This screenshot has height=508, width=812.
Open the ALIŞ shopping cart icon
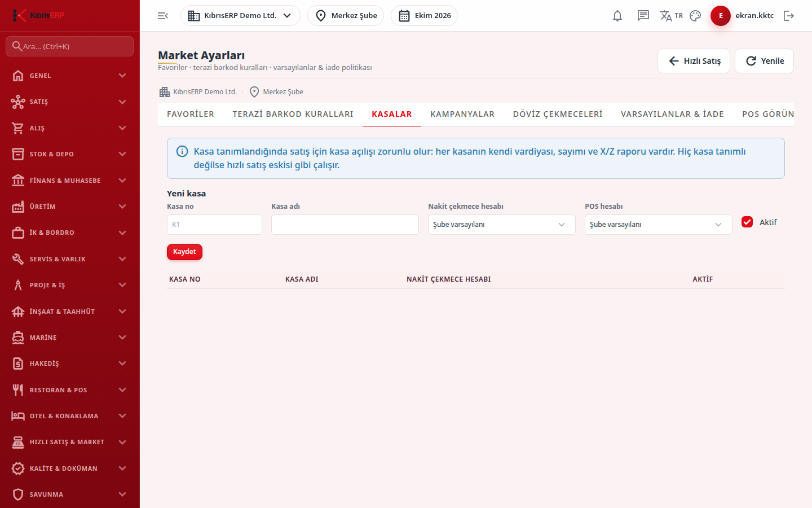point(18,128)
